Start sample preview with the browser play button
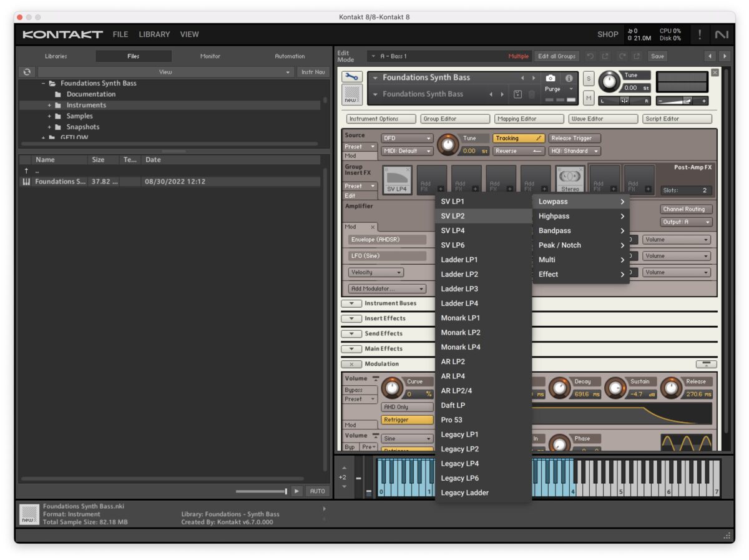Screen dimensions: 749x560 coord(297,491)
